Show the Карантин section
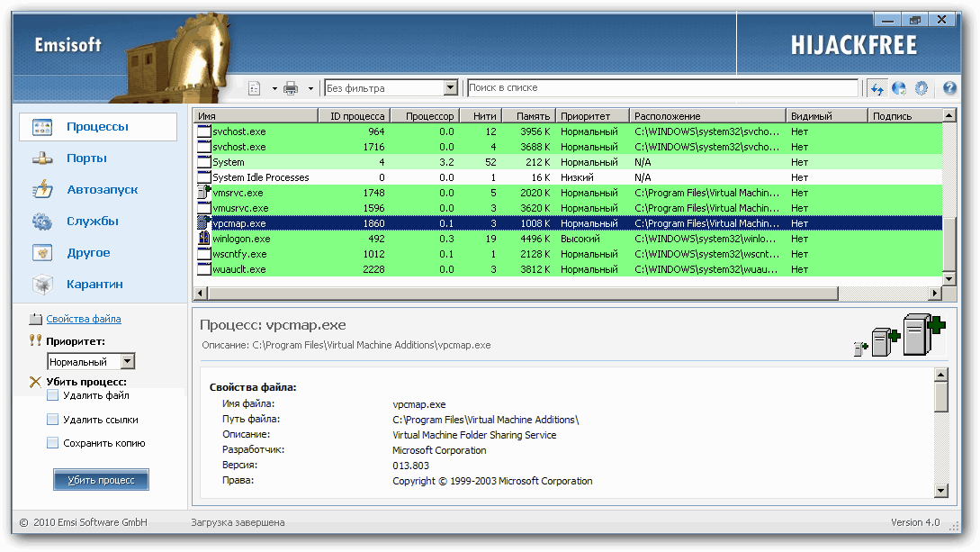The width and height of the screenshot is (980, 552). [95, 285]
